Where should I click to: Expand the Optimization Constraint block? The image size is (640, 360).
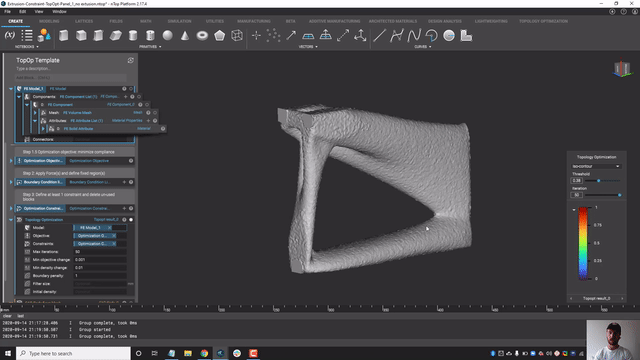tap(11, 208)
